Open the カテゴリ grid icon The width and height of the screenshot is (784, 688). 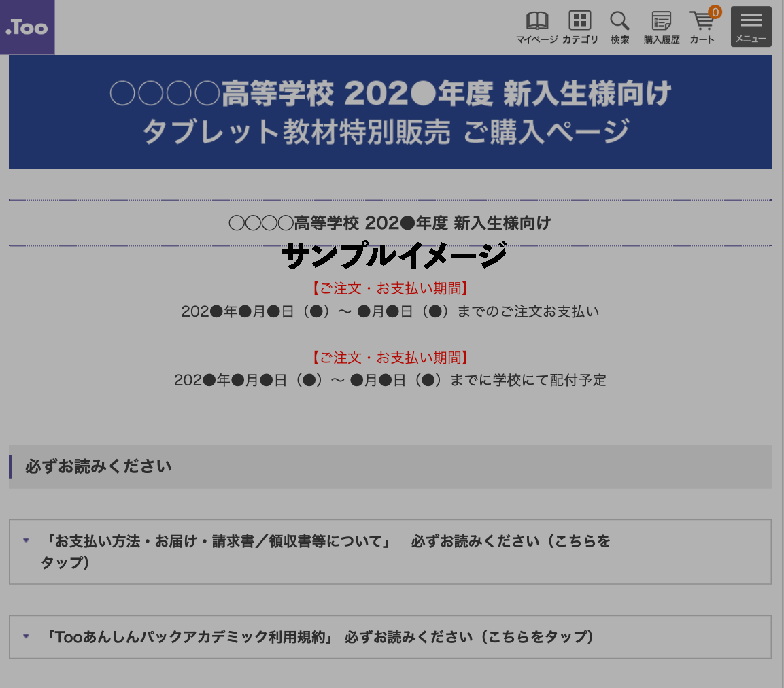coord(580,20)
